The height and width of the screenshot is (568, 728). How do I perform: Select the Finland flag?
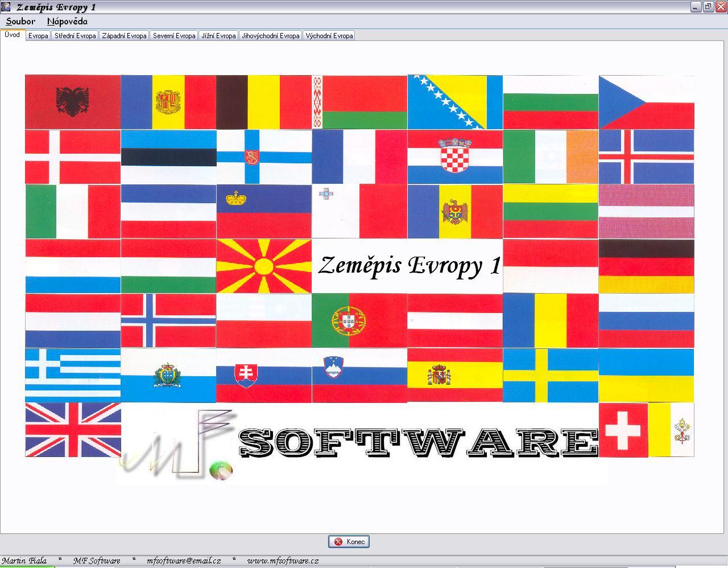pos(264,157)
